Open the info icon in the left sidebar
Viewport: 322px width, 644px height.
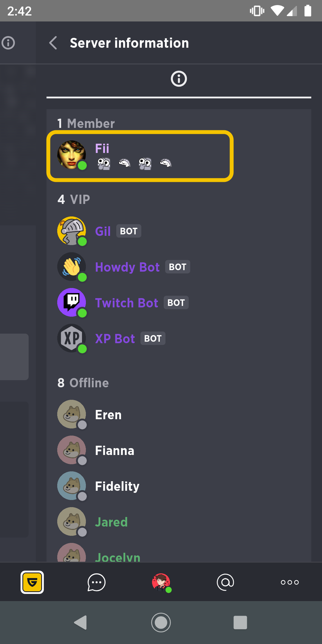(x=8, y=43)
